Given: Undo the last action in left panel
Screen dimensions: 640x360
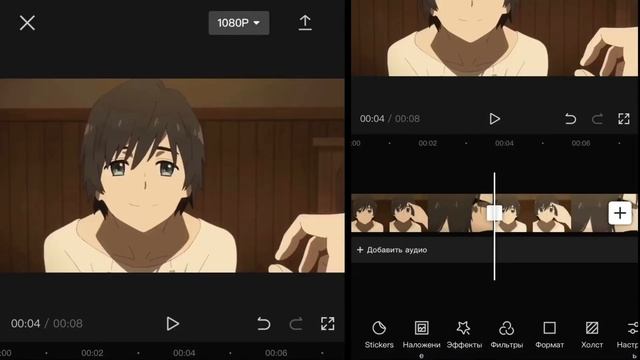Looking at the screenshot, I should tap(264, 324).
